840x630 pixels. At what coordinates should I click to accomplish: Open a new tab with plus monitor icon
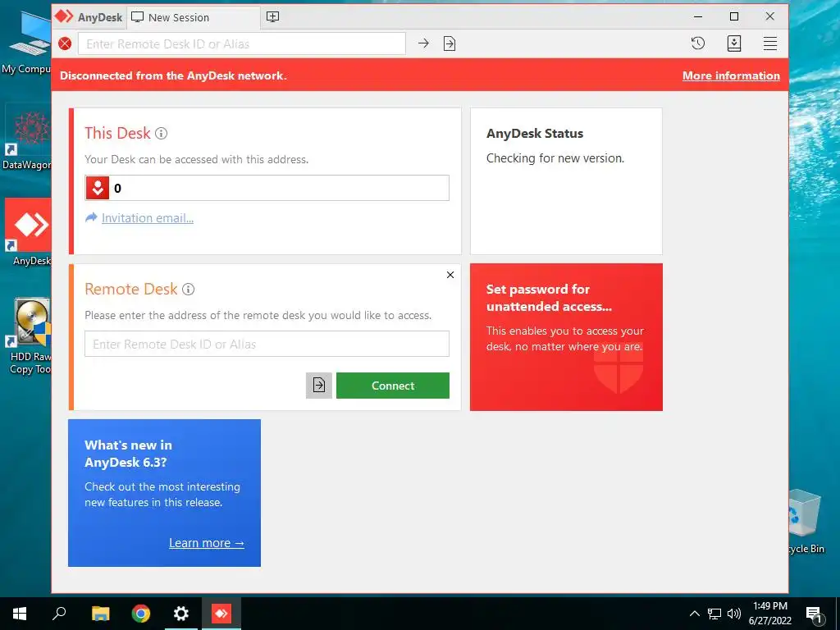coord(272,16)
